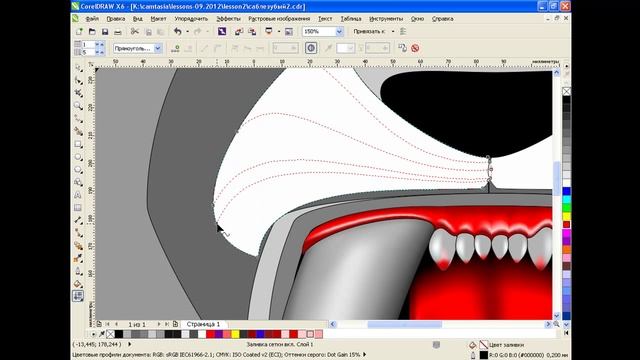Open the Вид menu
The height and width of the screenshot is (360, 640).
click(x=138, y=19)
